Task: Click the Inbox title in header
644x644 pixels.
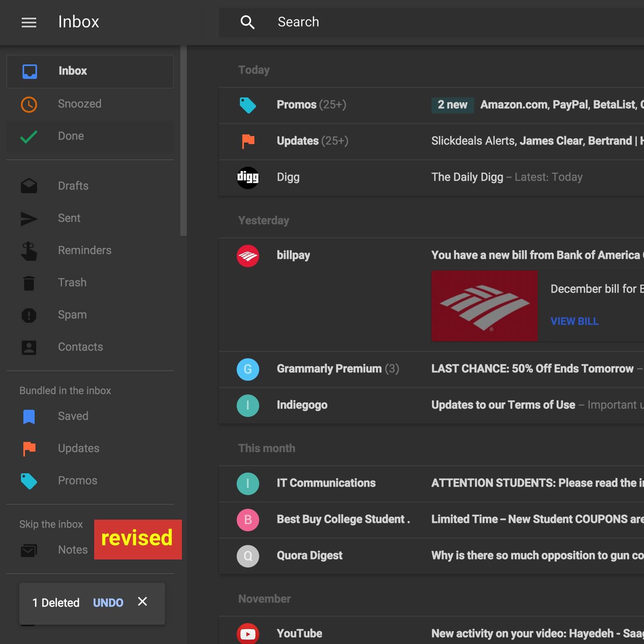Action: (x=78, y=22)
